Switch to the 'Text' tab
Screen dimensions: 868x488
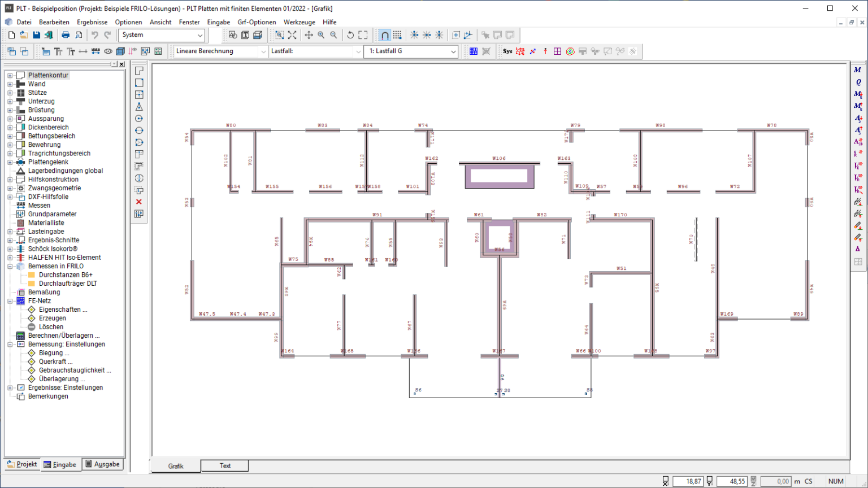click(225, 466)
